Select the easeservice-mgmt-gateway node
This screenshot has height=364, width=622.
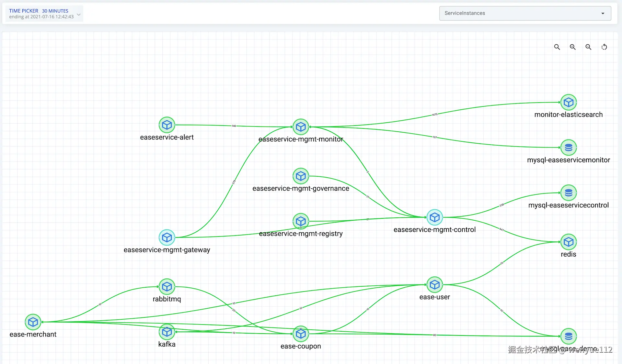coord(167,237)
